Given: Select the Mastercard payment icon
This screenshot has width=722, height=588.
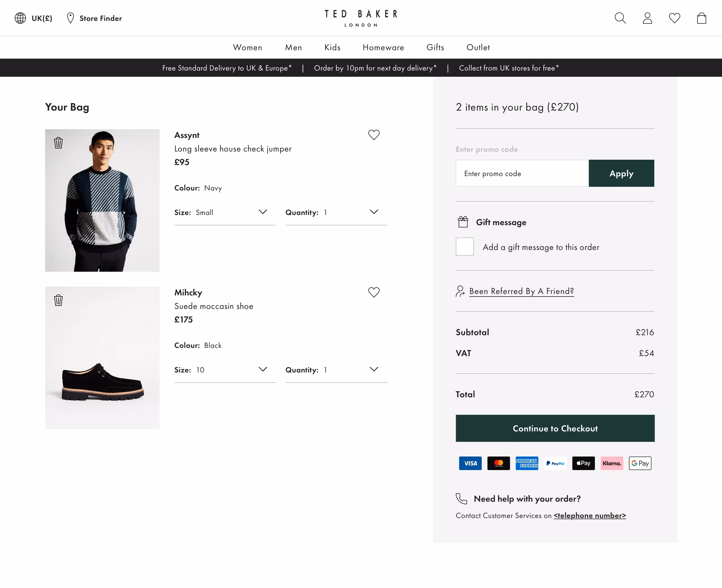Looking at the screenshot, I should tap(498, 463).
